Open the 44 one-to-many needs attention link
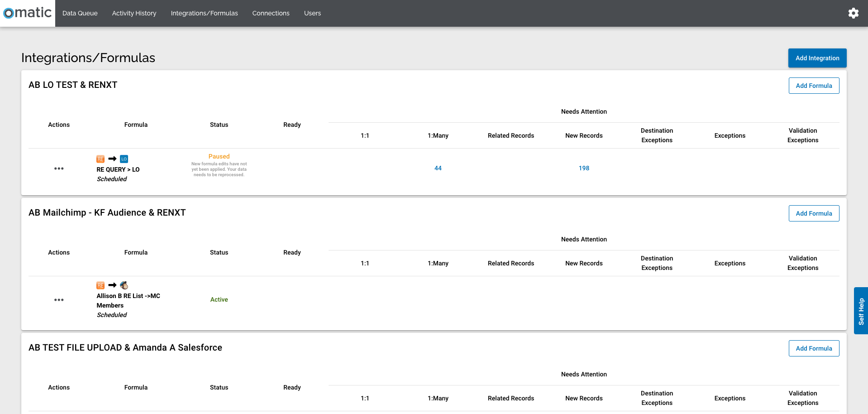The height and width of the screenshot is (414, 868). coord(438,168)
